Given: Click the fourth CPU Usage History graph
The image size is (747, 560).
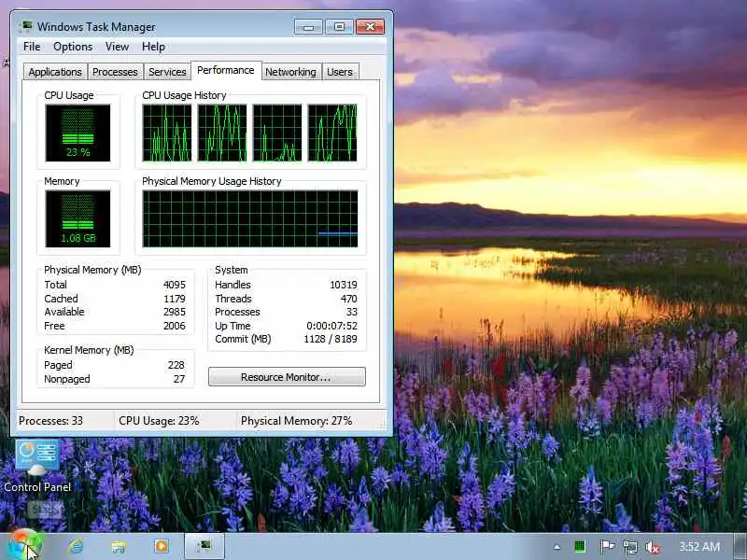Looking at the screenshot, I should (332, 133).
